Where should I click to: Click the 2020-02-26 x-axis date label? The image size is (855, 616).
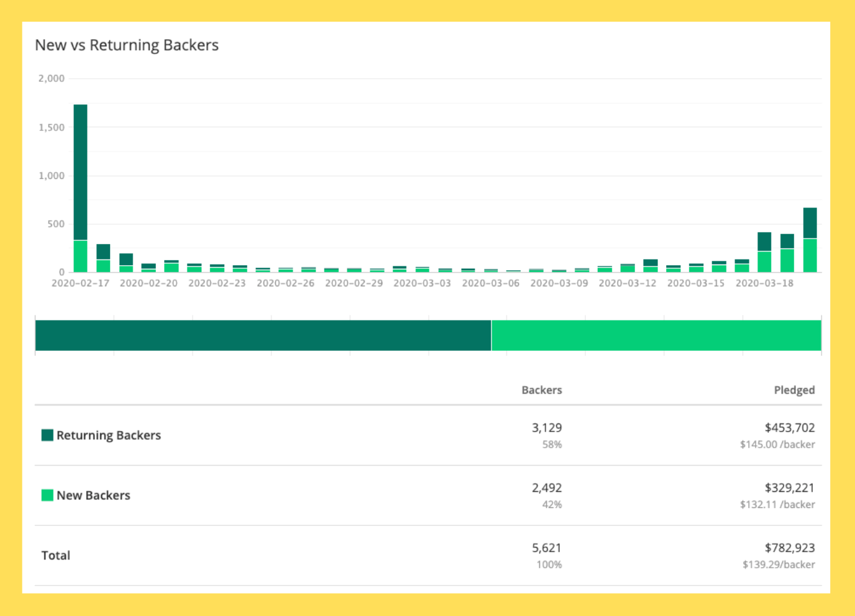(x=285, y=283)
